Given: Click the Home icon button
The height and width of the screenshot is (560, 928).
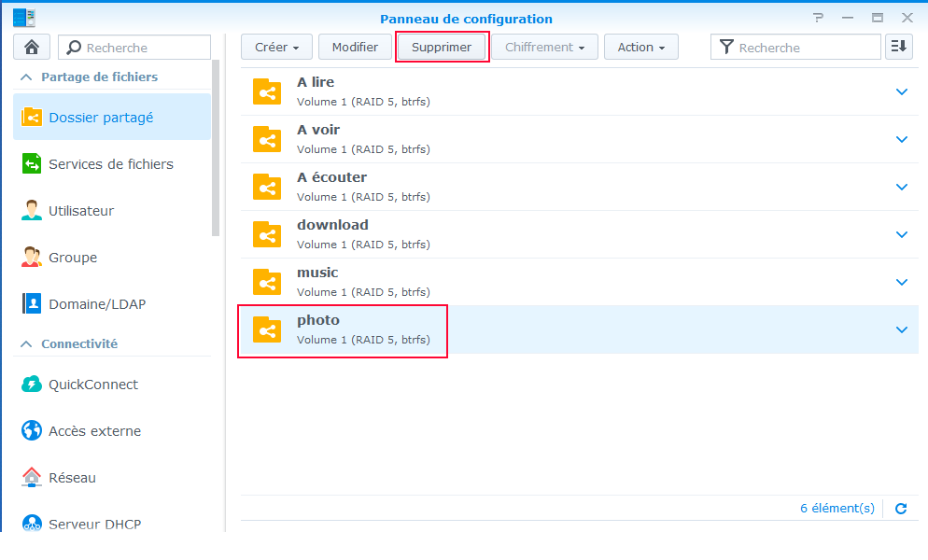Looking at the screenshot, I should pos(32,47).
